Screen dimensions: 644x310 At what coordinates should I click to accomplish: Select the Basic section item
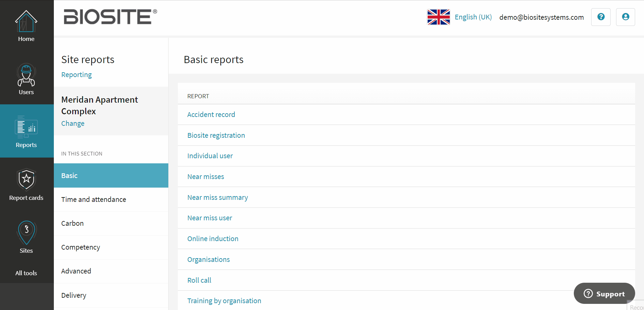point(111,176)
